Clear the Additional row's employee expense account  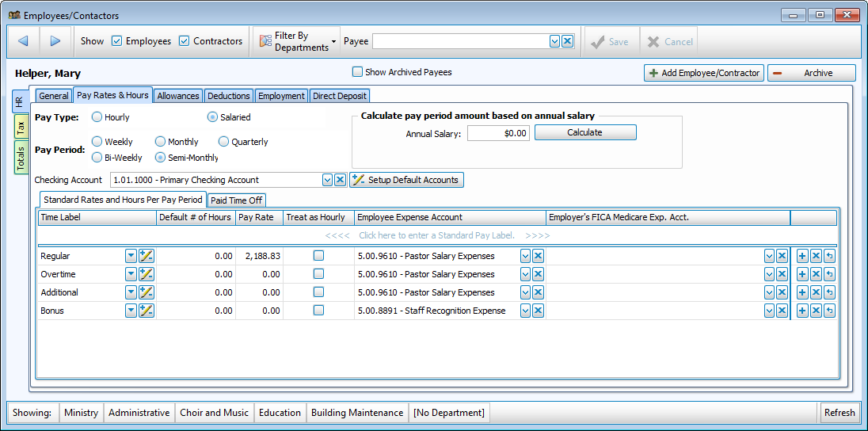pyautogui.click(x=538, y=292)
